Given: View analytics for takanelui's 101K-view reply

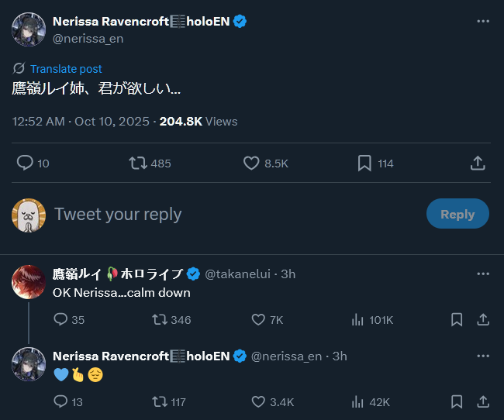Looking at the screenshot, I should click(x=358, y=319).
